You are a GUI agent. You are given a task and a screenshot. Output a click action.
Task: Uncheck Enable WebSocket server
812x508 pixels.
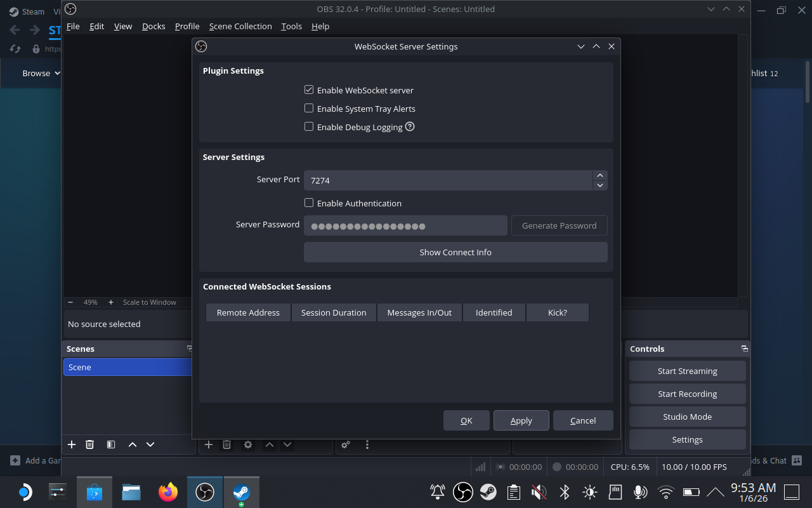(309, 90)
